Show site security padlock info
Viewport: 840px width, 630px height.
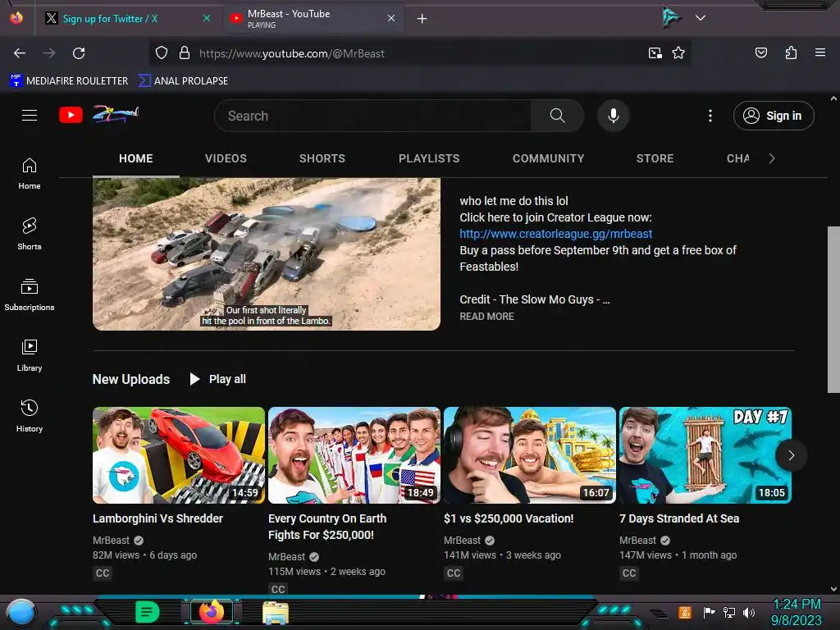[185, 53]
